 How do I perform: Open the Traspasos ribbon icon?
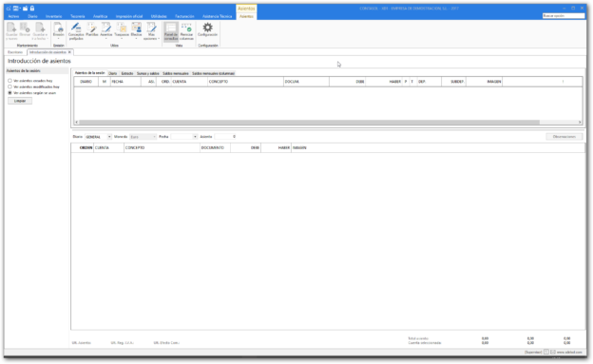122,30
